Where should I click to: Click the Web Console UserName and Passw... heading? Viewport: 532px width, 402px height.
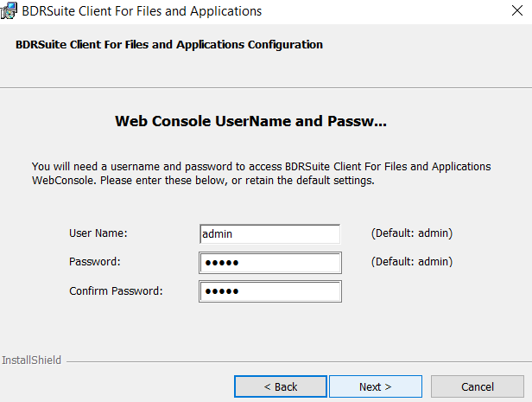tap(250, 121)
